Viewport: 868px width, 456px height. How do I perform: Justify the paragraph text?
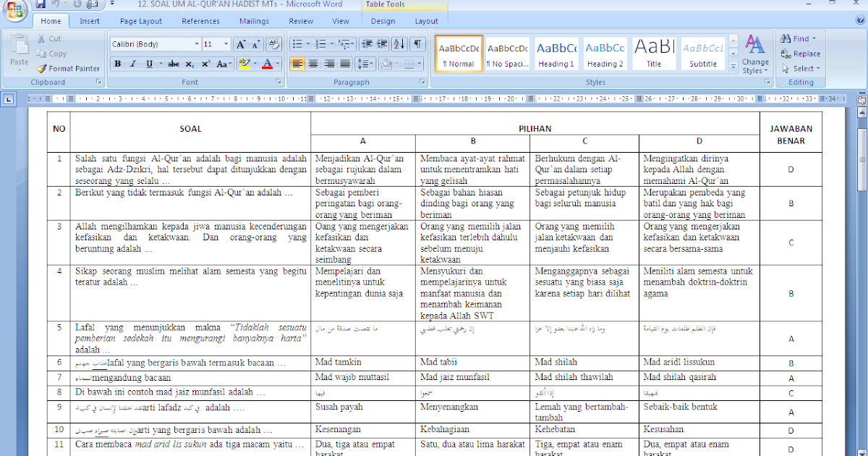[x=345, y=64]
